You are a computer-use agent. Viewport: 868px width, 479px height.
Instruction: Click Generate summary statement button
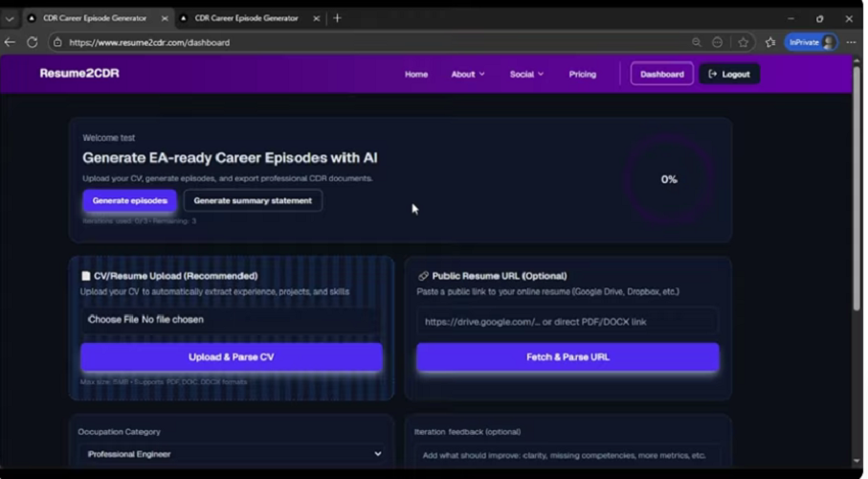pos(253,200)
